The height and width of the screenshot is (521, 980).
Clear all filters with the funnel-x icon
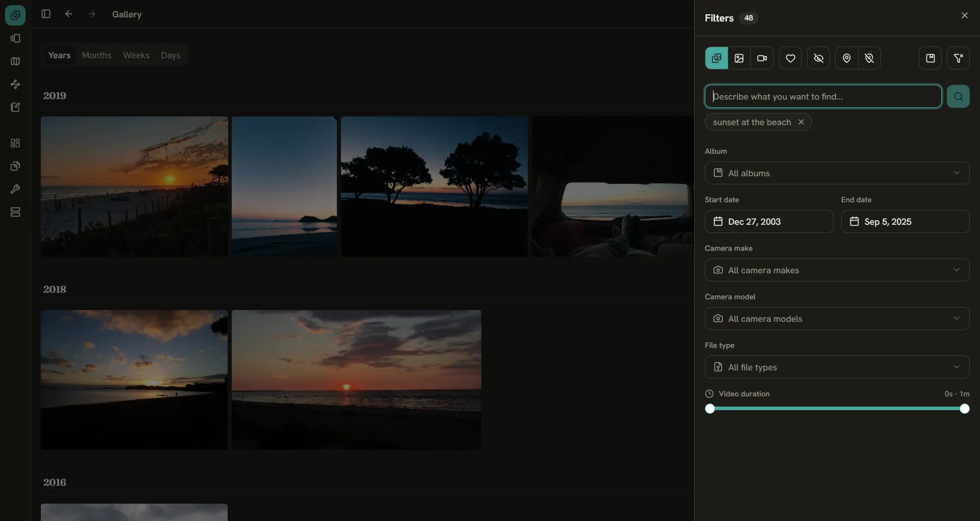point(958,58)
